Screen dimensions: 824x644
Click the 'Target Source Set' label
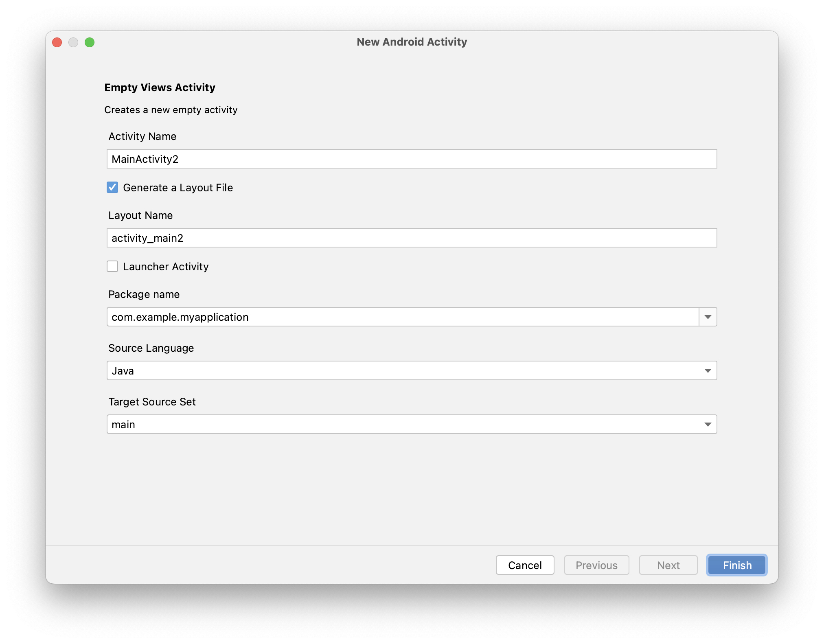(152, 402)
